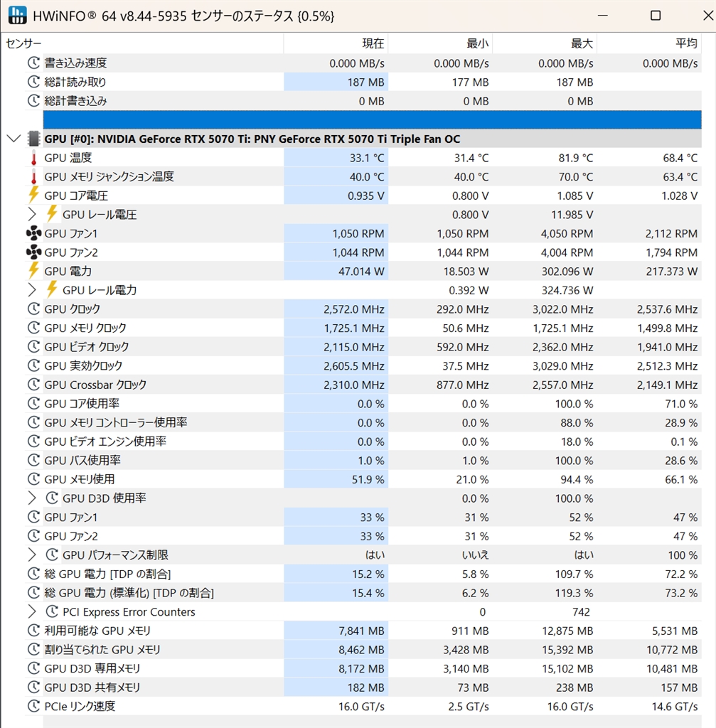Click clock icon next to GPU 実効クロック
This screenshot has height=728, width=716.
click(33, 366)
